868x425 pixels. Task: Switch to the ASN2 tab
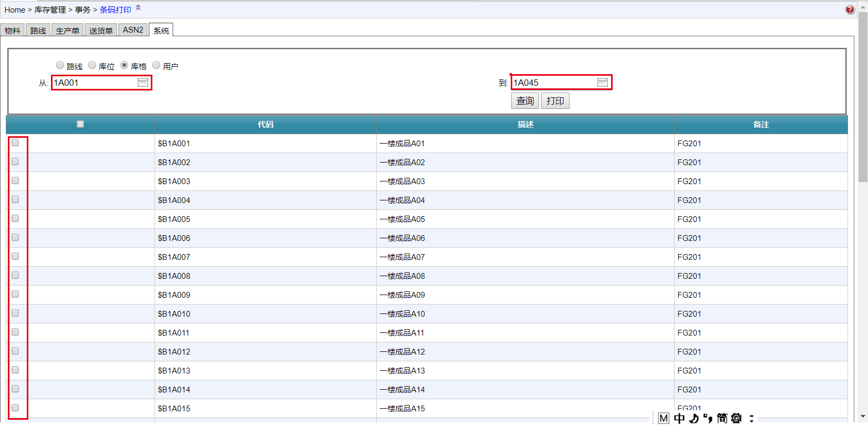tap(133, 30)
